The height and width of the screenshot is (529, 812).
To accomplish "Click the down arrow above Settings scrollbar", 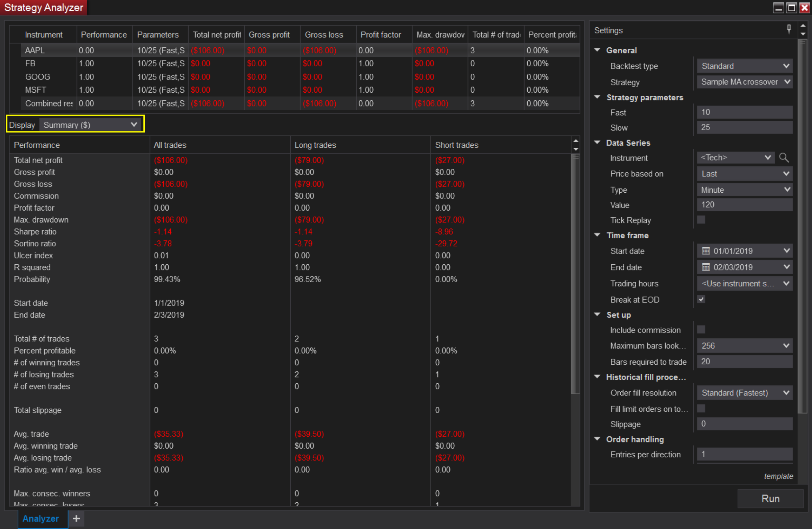I will click(803, 34).
